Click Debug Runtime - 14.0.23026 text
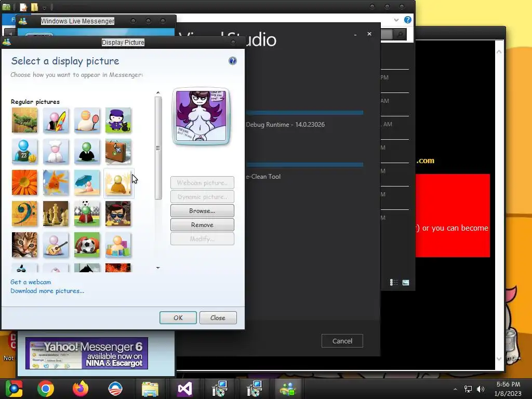This screenshot has width=532, height=399. 285,125
